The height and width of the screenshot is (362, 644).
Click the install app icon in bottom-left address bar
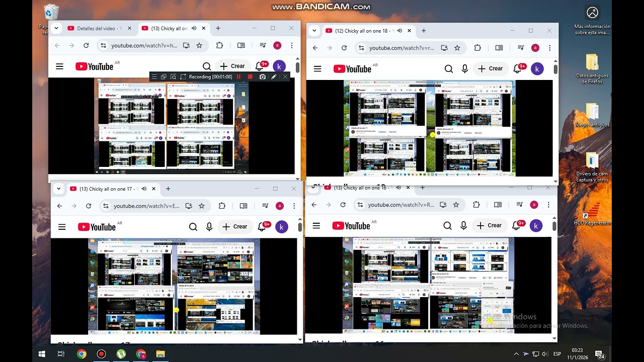coord(189,206)
